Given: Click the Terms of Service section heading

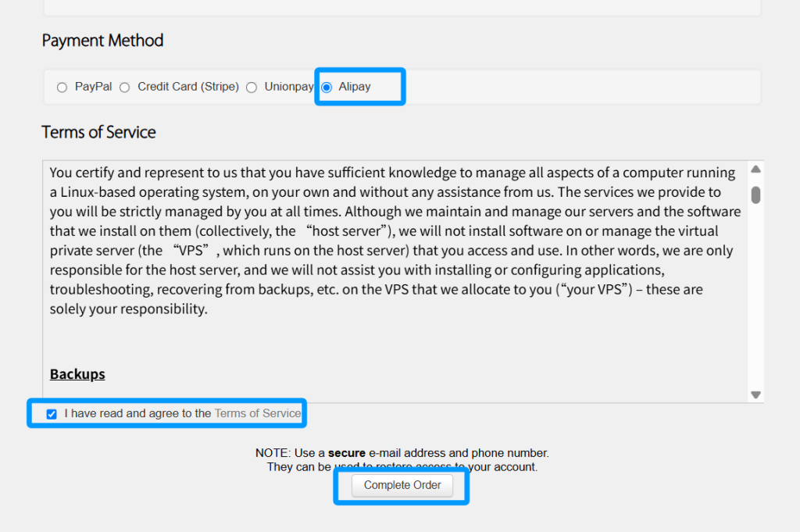Looking at the screenshot, I should point(98,132).
